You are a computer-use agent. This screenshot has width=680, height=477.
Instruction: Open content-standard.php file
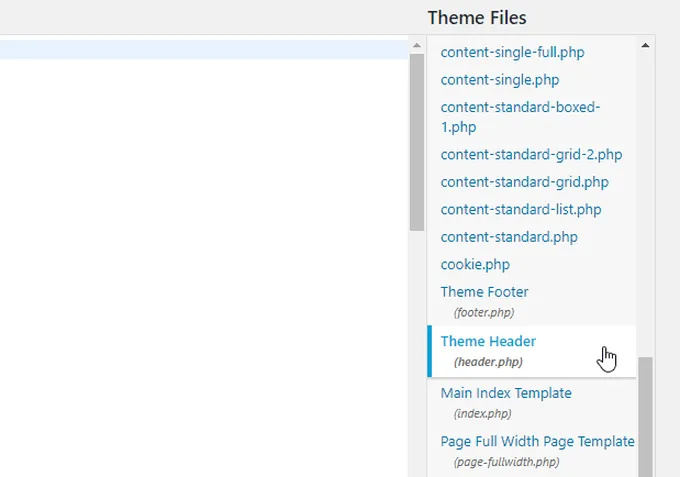point(509,237)
